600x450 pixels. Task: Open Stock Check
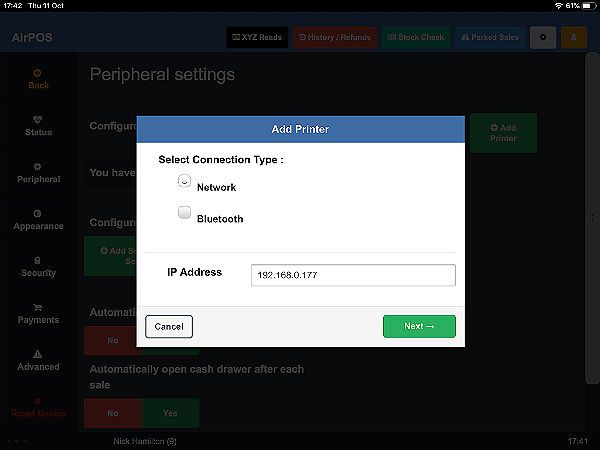[416, 38]
